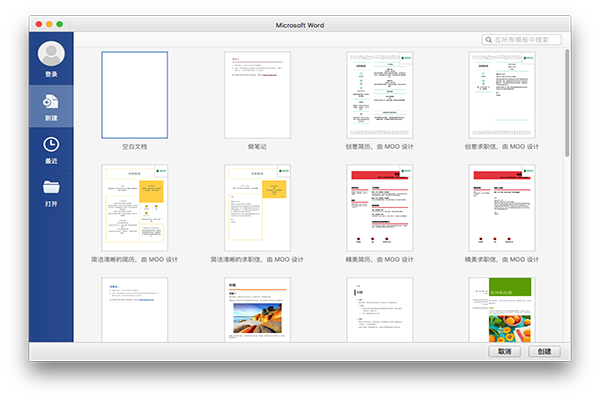Pick the 简洁清晰的求职信 template thumbnail
Image resolution: width=600 pixels, height=400 pixels.
click(257, 208)
